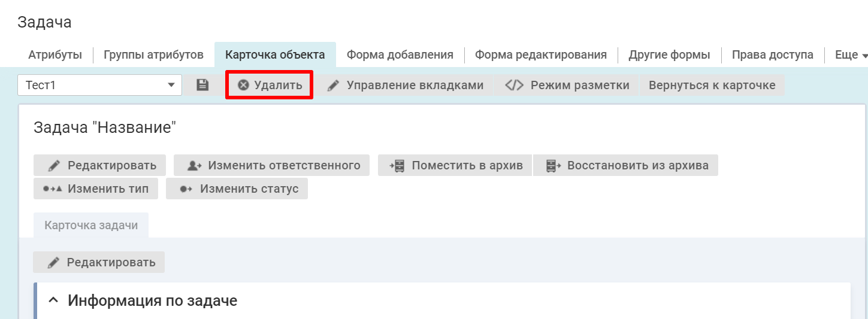Click the Удалить delete button

coord(270,85)
